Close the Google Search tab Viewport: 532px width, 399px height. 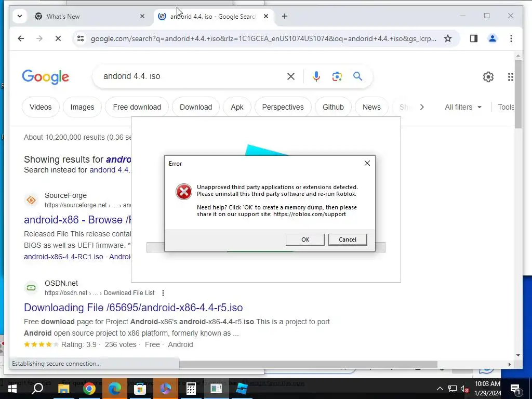[x=266, y=16]
